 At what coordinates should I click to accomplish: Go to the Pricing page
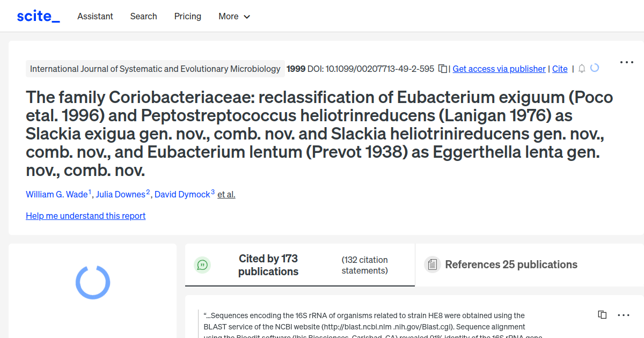click(x=187, y=16)
